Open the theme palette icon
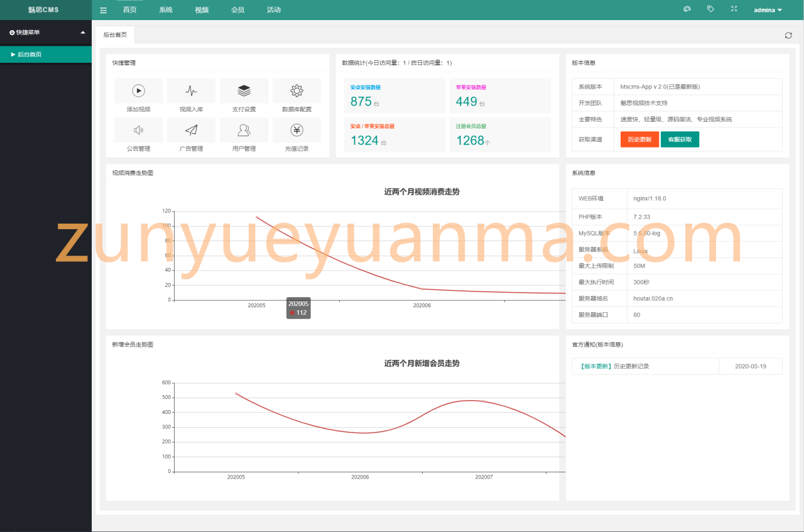This screenshot has height=532, width=804. coord(687,9)
